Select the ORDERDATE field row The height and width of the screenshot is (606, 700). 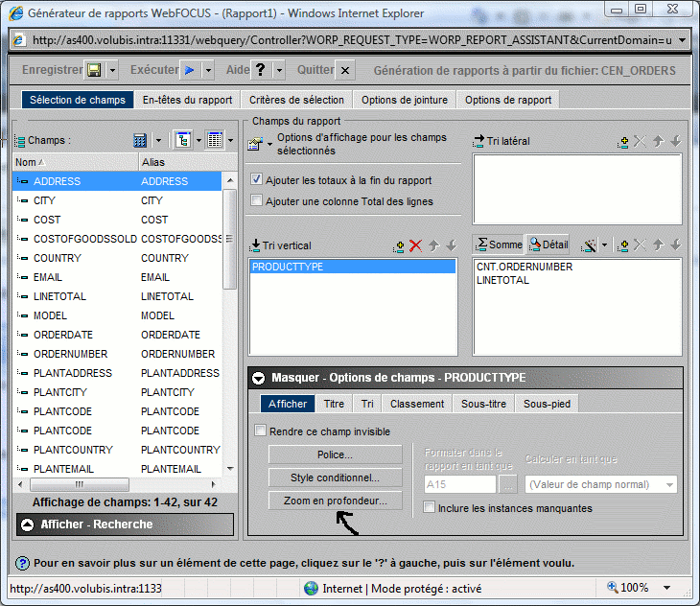click(x=118, y=335)
